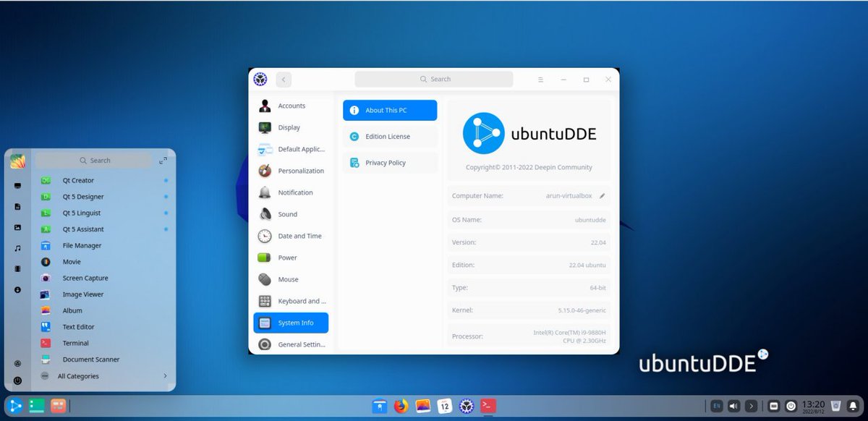Image resolution: width=868 pixels, height=421 pixels.
Task: Open Music shortcut in launcher sidebar
Action: 17,248
